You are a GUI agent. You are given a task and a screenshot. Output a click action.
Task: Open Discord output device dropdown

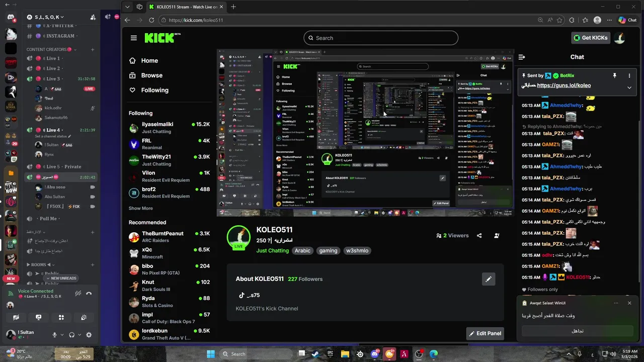(79, 335)
